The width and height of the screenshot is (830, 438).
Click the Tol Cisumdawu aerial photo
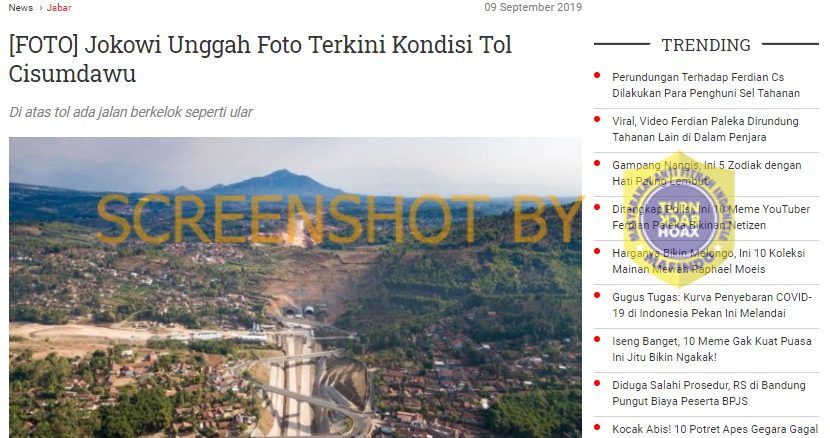(x=295, y=288)
